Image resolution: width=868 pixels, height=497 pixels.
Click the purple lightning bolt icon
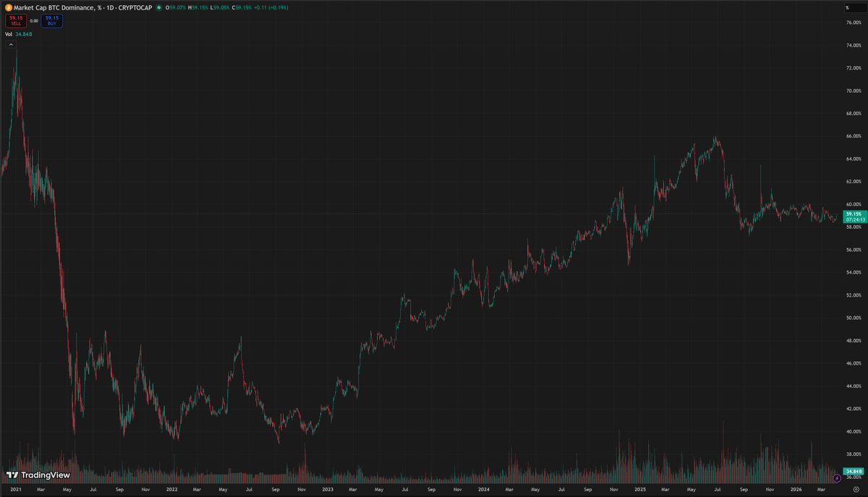tap(837, 477)
